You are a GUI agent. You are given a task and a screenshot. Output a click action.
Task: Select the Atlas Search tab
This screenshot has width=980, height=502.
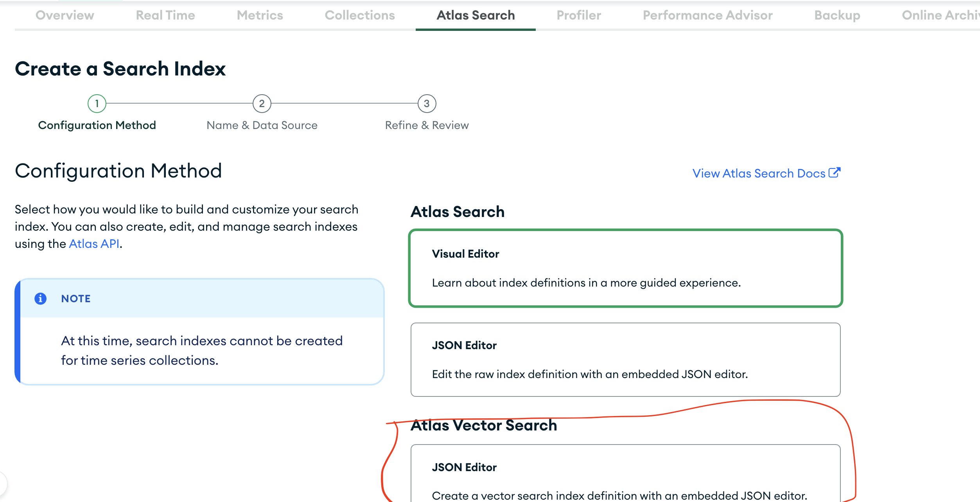[476, 15]
